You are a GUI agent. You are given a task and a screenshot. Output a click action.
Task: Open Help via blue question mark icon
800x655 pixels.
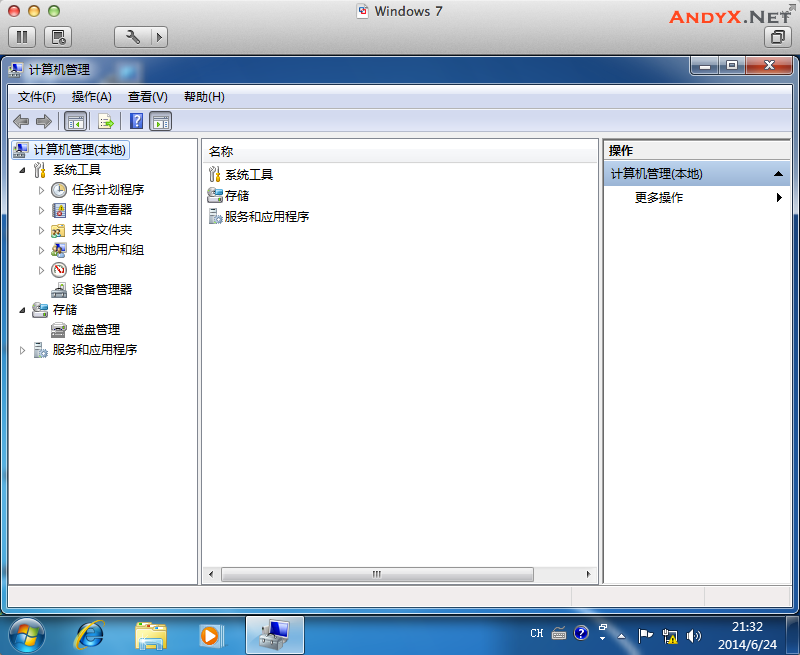(x=136, y=121)
